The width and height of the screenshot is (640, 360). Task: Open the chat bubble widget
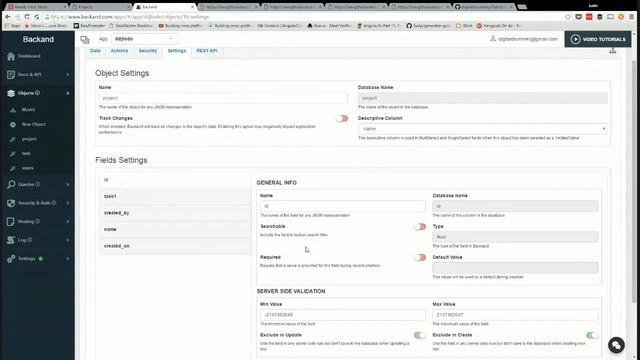click(616, 345)
